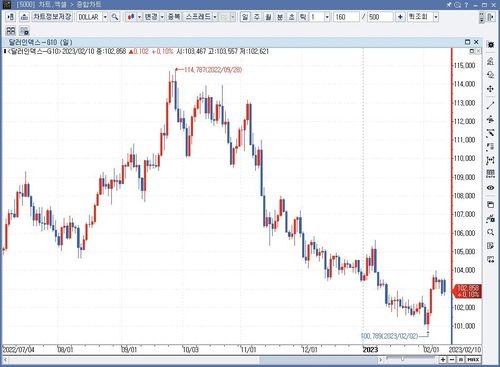Viewport: 500px width, 367px height.
Task: Close the 달러인덱스-G10 chart pane
Action: click(x=476, y=42)
